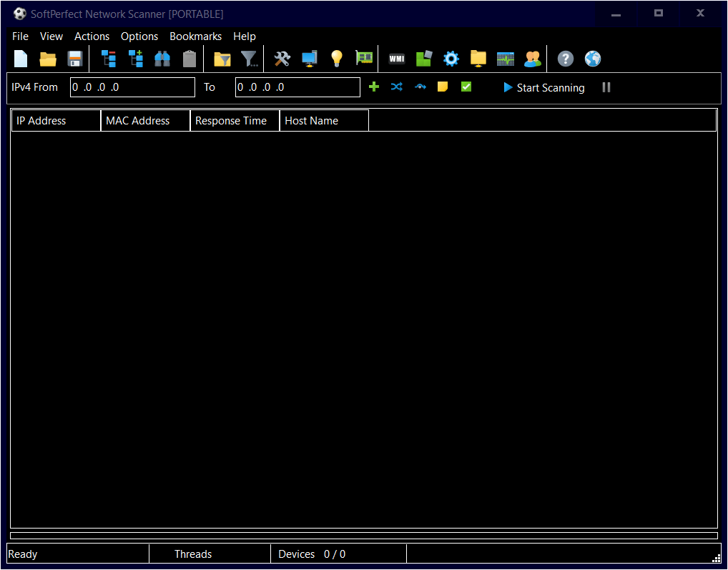Click the small blue curved arrow icon
Screen dimensions: 728x570
420,87
